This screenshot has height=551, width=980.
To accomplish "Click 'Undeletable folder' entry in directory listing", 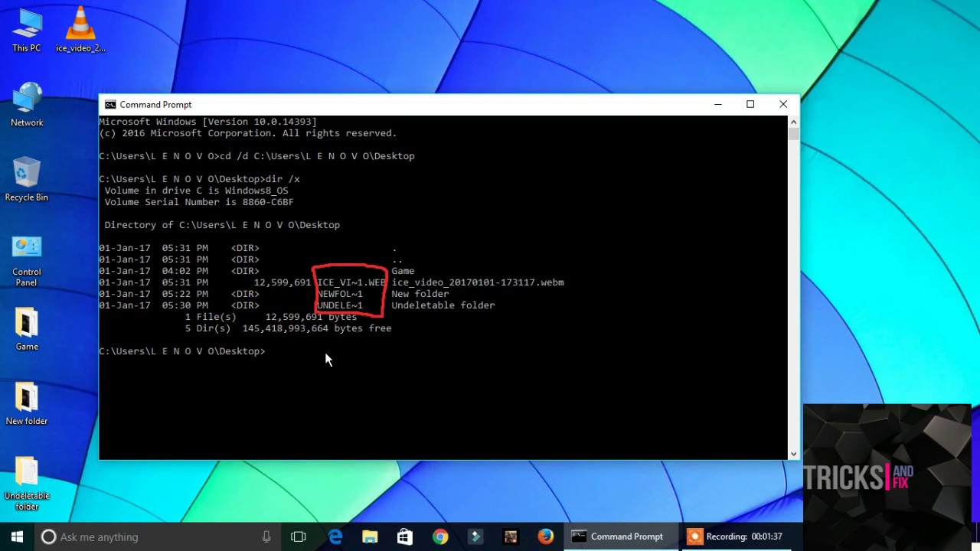I will 443,305.
